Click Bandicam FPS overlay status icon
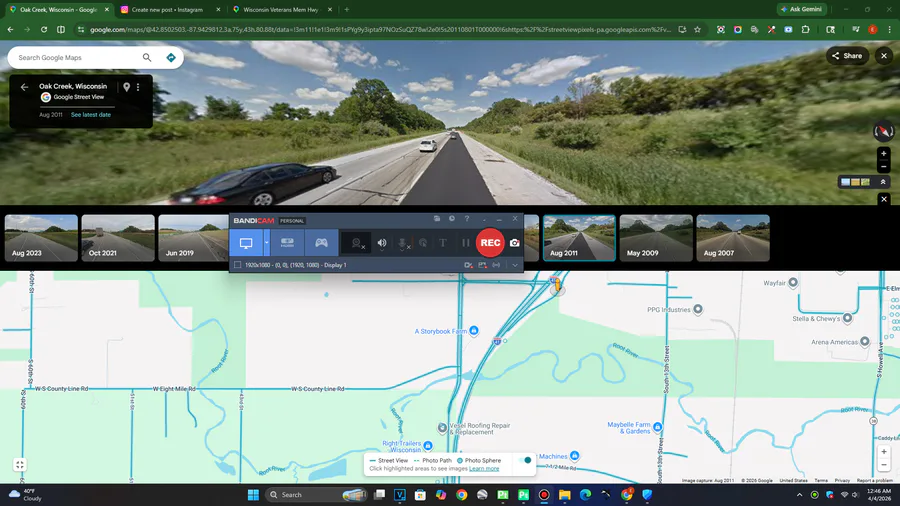The image size is (900, 506). pos(482,265)
